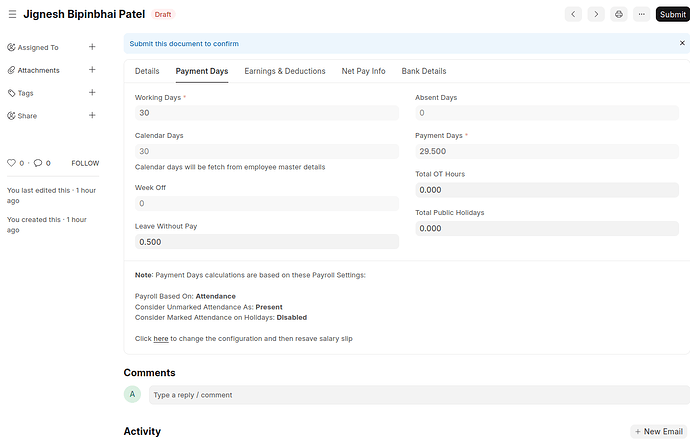Like this document with heart icon
Screen dimensions: 690x442
point(11,163)
